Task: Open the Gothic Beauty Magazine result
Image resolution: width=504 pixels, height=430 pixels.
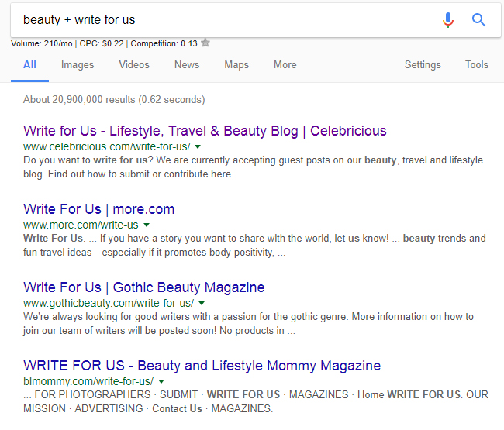Action: click(143, 287)
